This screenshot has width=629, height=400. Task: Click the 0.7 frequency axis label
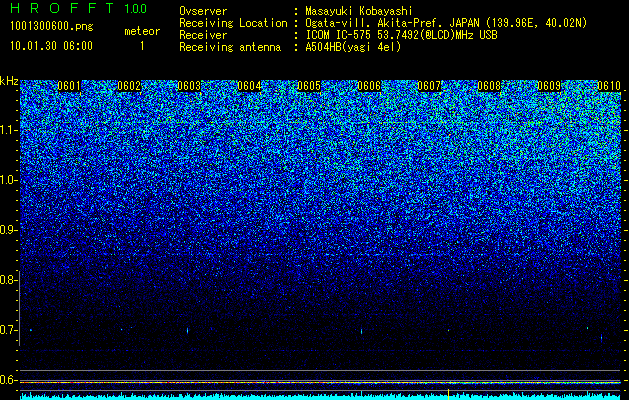click(9, 330)
